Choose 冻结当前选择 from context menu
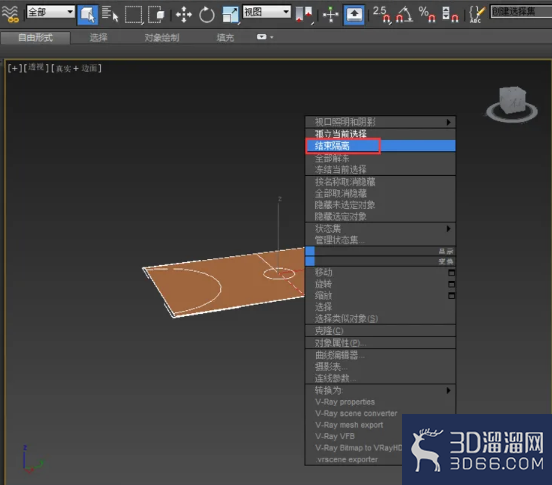552x485 pixels. pos(380,170)
